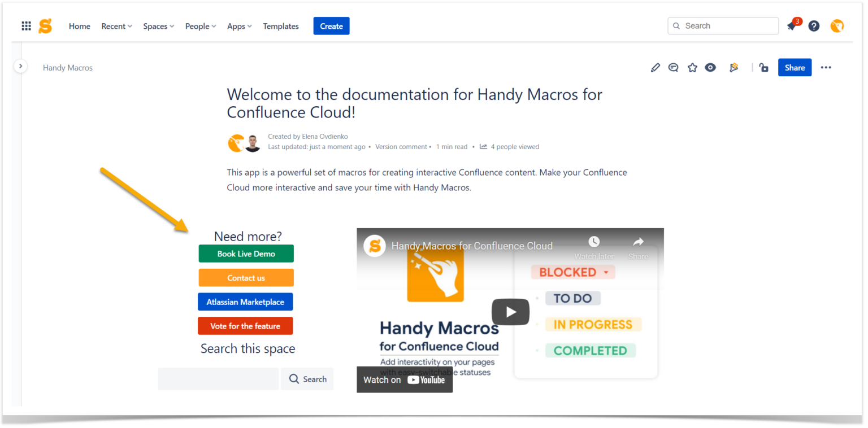Viewport: 868px width, 428px height.
Task: Open notifications showing 3 alerts
Action: click(792, 26)
